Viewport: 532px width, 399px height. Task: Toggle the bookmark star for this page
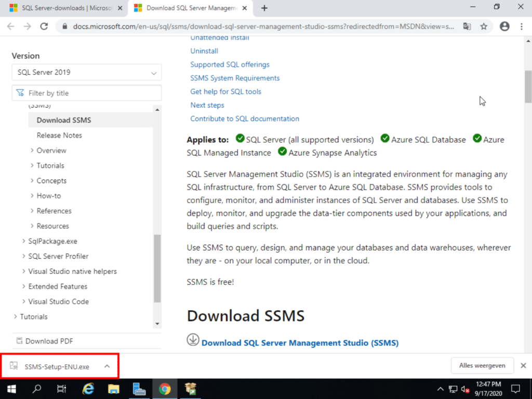484,25
